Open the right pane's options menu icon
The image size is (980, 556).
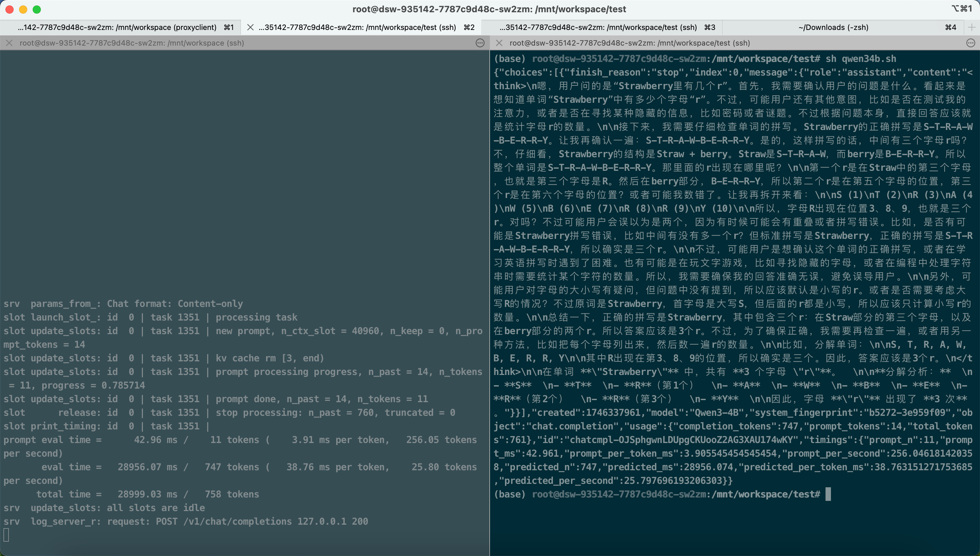971,43
